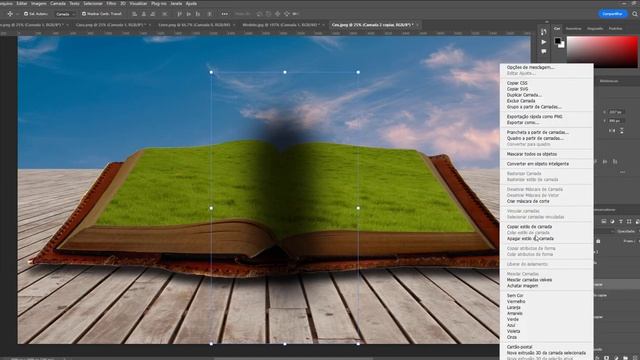Open the Filtro menu
640x360 pixels.
point(111,3)
